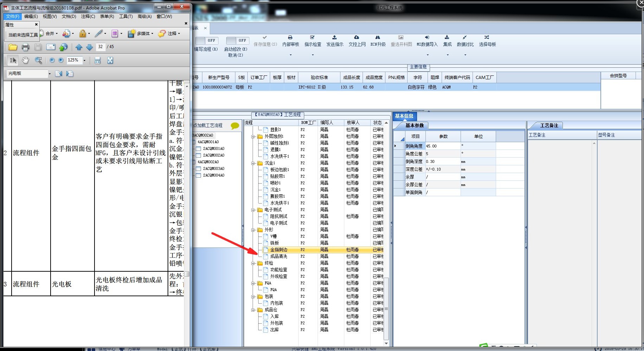Collapse the 沉金1 tree node
644x351 pixels.
[x=253, y=163]
